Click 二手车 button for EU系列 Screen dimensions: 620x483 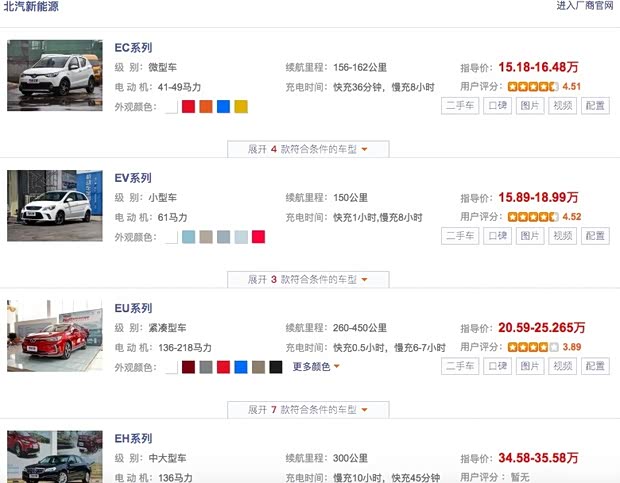pyautogui.click(x=460, y=366)
